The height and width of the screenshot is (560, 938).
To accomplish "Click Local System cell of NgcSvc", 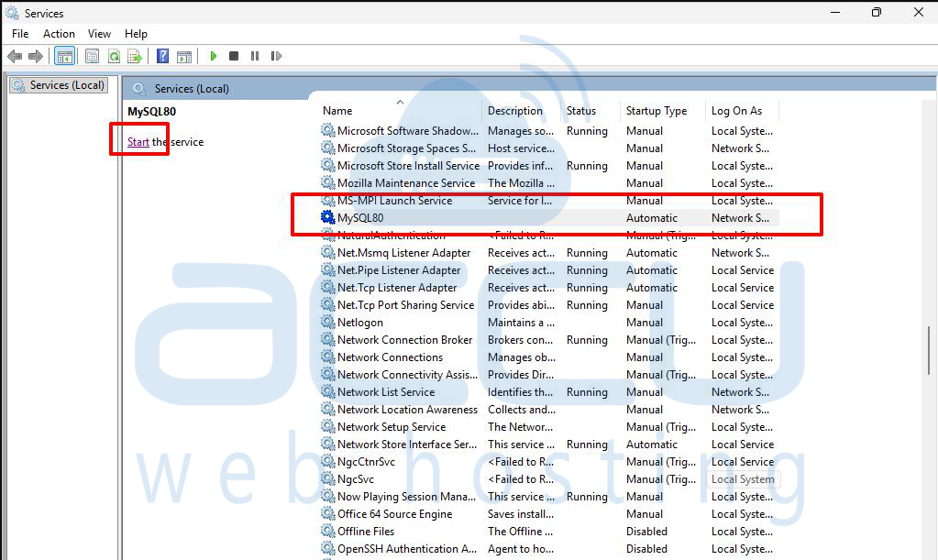I will tap(743, 479).
